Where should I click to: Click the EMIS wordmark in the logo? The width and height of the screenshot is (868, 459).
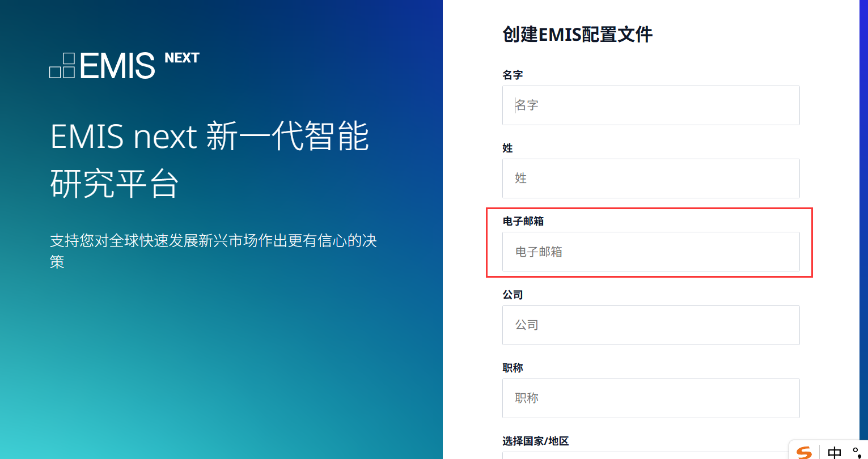(117, 66)
